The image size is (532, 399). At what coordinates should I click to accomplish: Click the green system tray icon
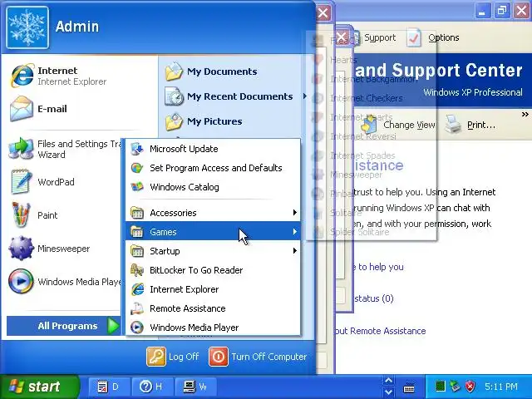click(440, 386)
